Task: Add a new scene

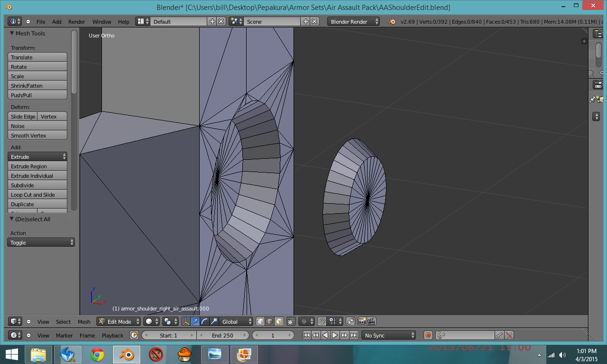Action: (x=305, y=21)
